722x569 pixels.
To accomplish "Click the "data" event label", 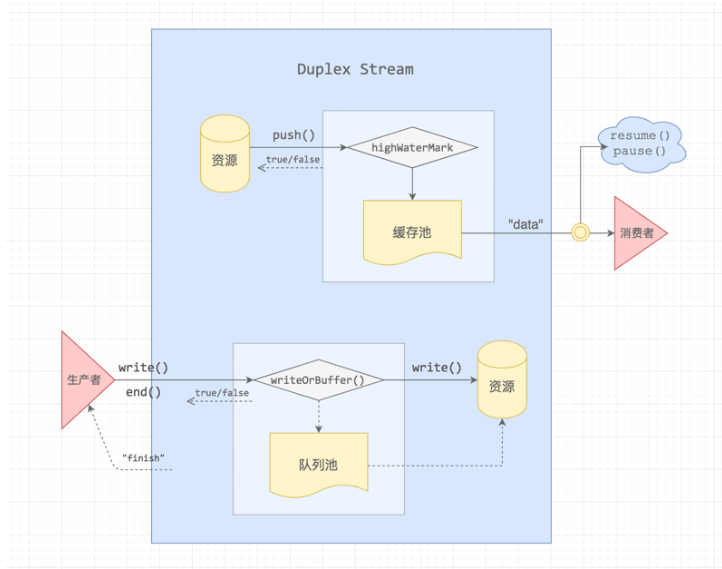I will coord(525,224).
